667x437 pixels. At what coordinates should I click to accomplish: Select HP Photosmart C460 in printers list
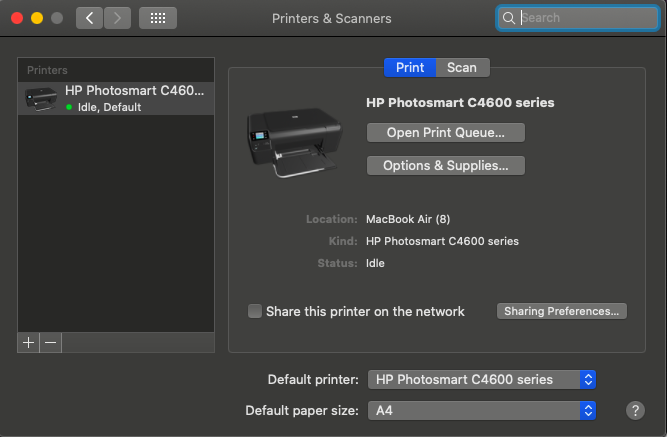(x=116, y=98)
